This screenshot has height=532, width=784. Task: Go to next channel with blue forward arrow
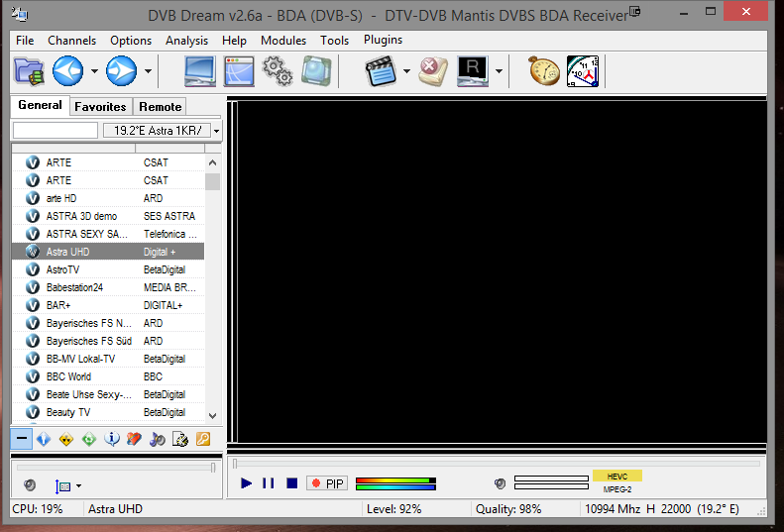pos(122,71)
